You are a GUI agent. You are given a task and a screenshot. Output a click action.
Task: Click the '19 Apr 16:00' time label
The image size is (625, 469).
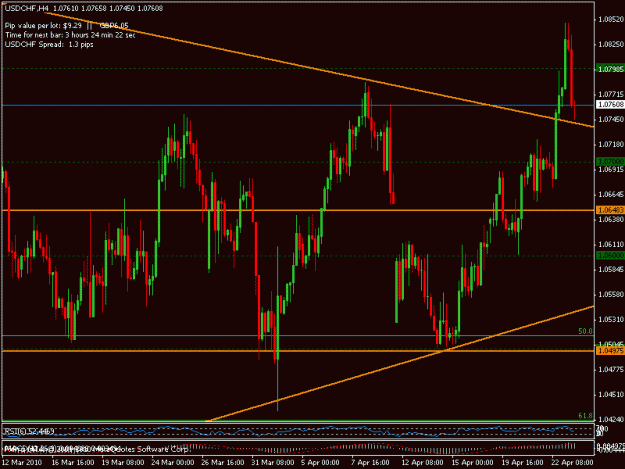pos(522,463)
